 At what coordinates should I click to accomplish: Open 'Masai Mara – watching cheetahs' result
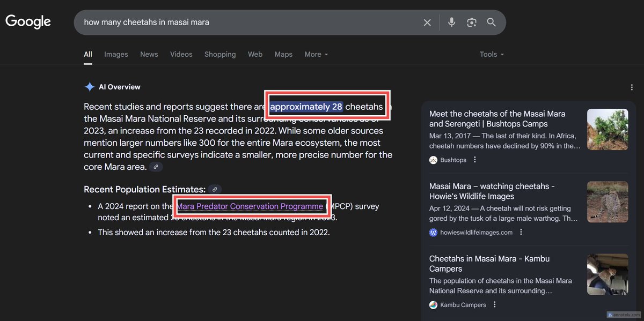(x=492, y=191)
